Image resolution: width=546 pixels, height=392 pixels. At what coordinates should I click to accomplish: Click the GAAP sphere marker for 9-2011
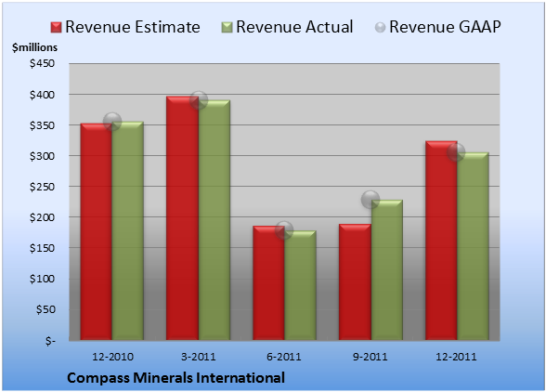coord(370,200)
